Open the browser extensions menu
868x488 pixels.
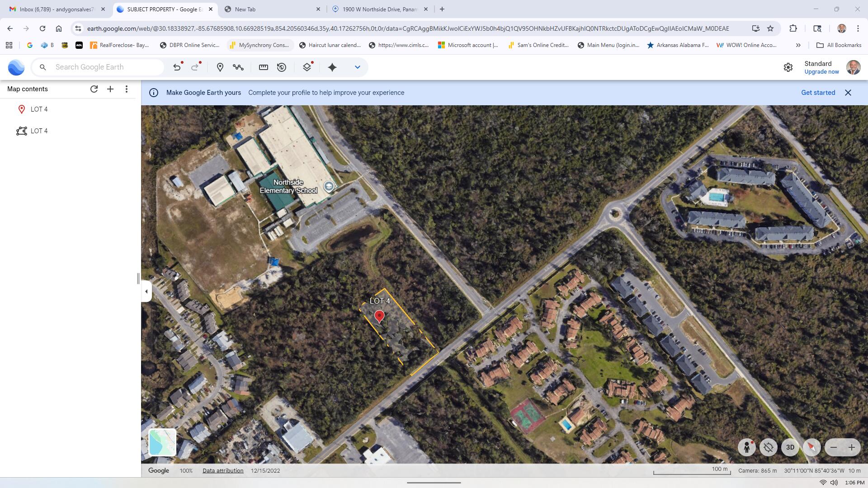click(x=793, y=28)
